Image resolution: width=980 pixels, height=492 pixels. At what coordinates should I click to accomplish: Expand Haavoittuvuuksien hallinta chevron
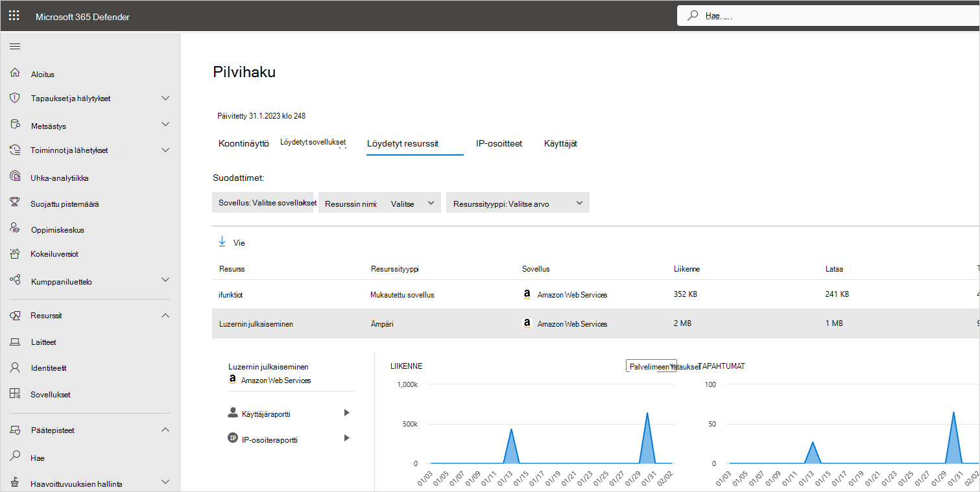165,482
